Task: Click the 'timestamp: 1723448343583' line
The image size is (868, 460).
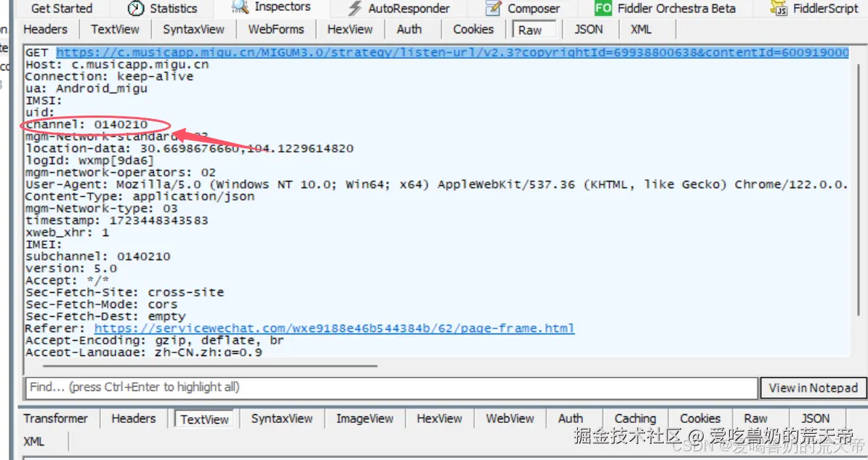Action: point(117,220)
